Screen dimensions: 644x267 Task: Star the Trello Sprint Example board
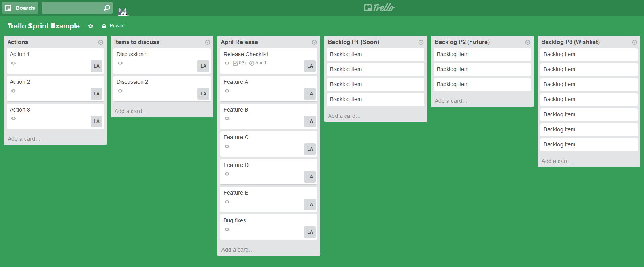click(x=91, y=26)
